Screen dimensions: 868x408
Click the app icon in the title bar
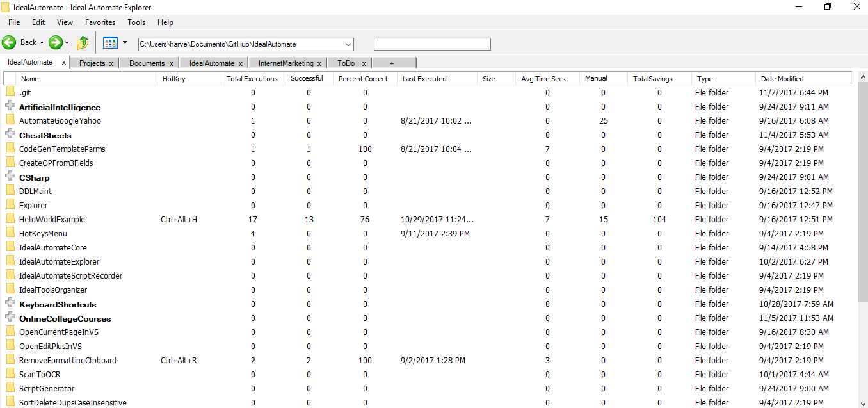click(x=6, y=7)
